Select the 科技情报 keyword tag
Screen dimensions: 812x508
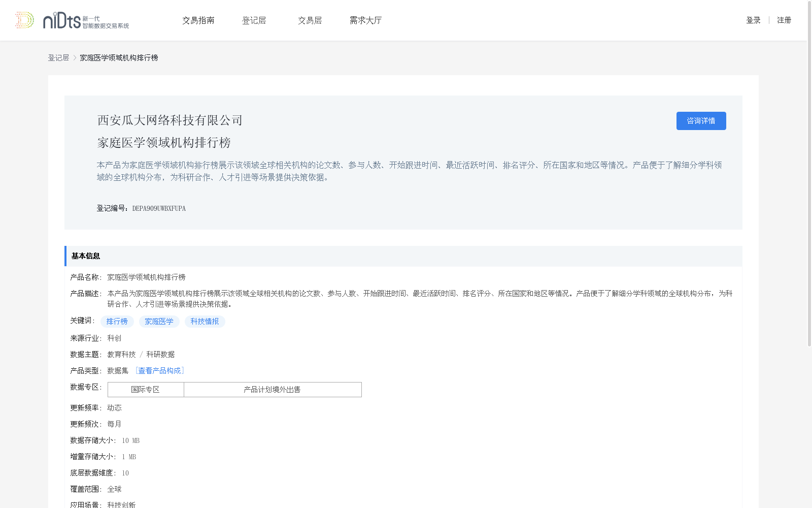pos(205,322)
